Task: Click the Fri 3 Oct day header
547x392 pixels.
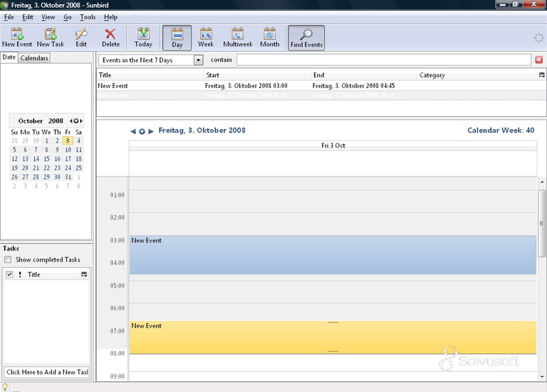Action: pyautogui.click(x=333, y=145)
